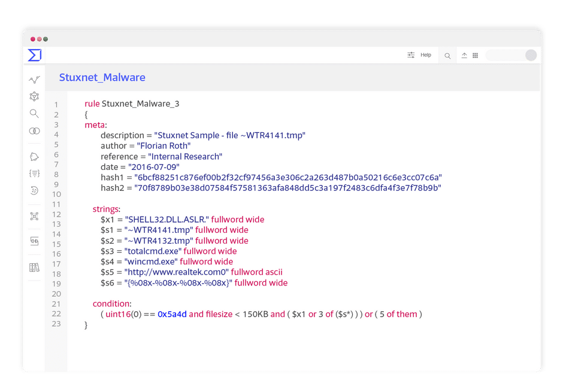Click "uint16" in the condition line

(118, 314)
